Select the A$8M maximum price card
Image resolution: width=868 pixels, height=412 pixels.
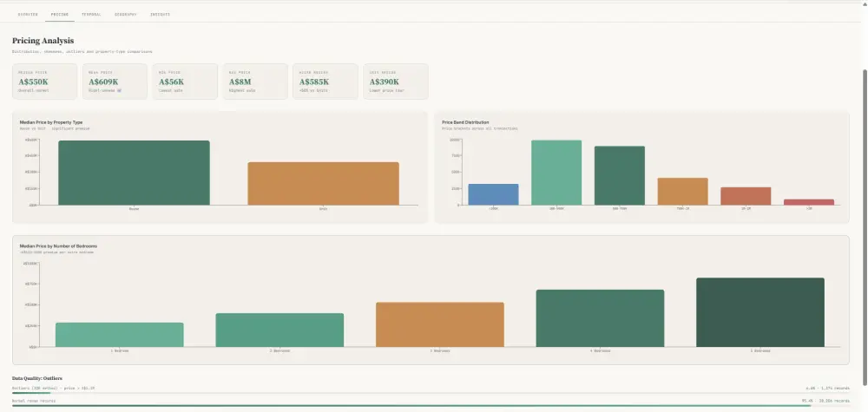[255, 82]
